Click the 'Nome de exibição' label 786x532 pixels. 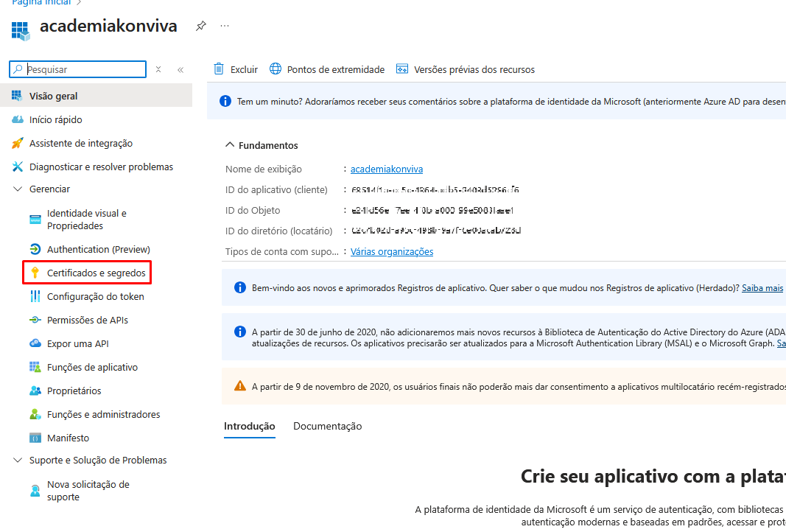point(264,169)
